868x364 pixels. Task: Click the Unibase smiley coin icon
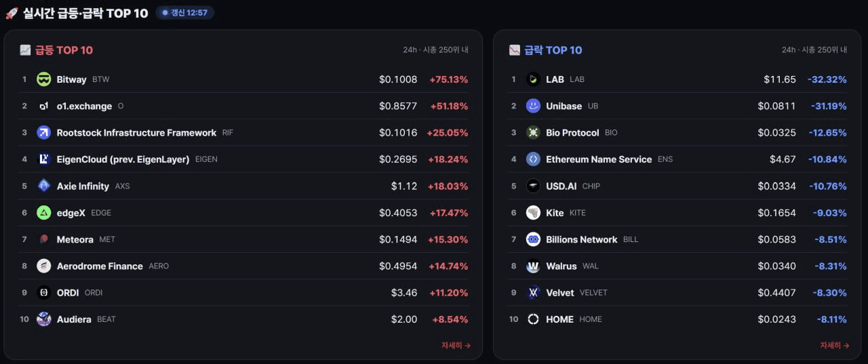pyautogui.click(x=534, y=106)
